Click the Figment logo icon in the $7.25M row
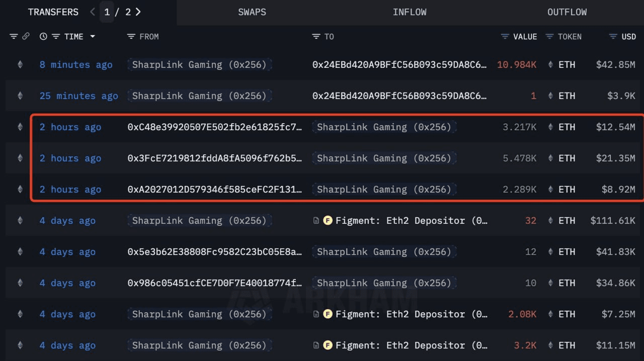The image size is (644, 361). [x=328, y=314]
